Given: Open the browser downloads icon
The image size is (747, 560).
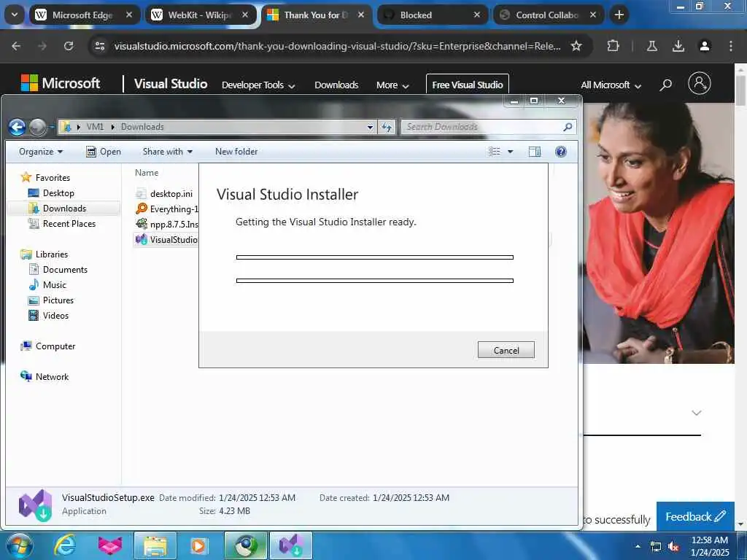Looking at the screenshot, I should pos(678,46).
